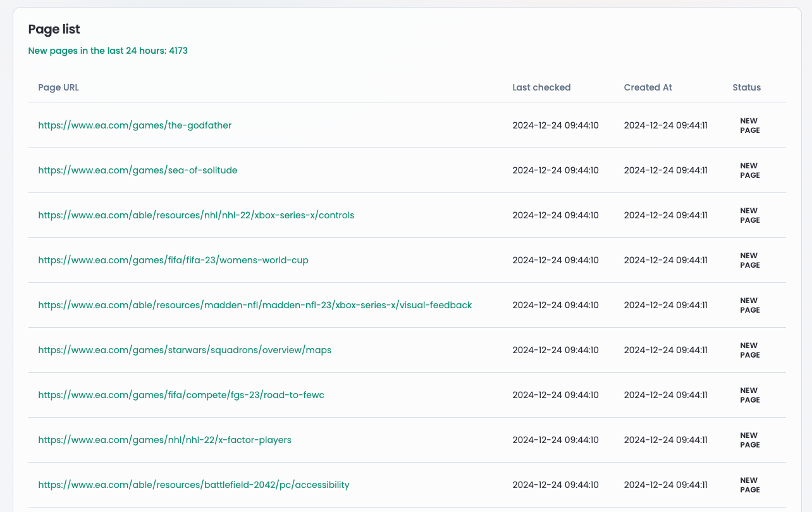Open the fgs-23 road-to-fewc link
The height and width of the screenshot is (512, 812).
[181, 395]
